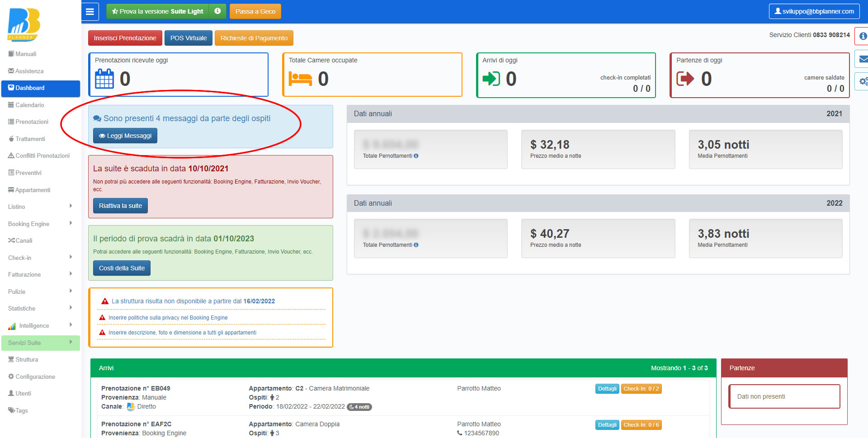Open the envelope icon on right edge
868x438 pixels.
(x=863, y=59)
